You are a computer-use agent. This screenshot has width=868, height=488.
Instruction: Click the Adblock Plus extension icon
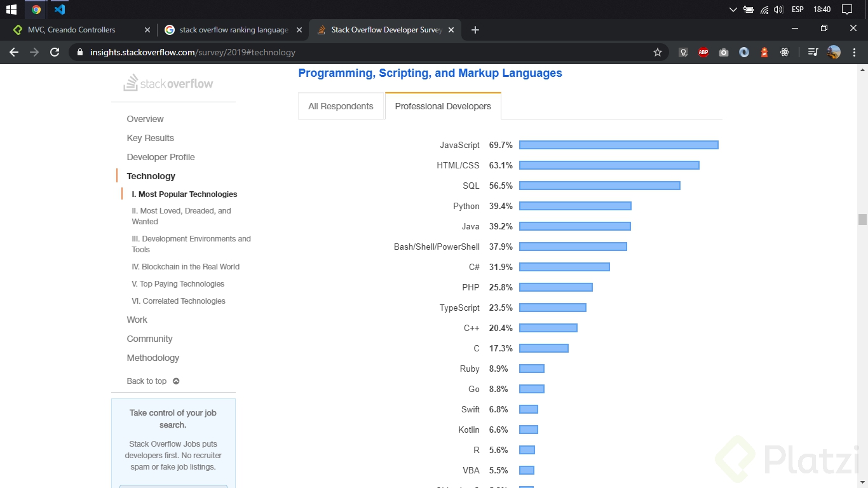703,52
